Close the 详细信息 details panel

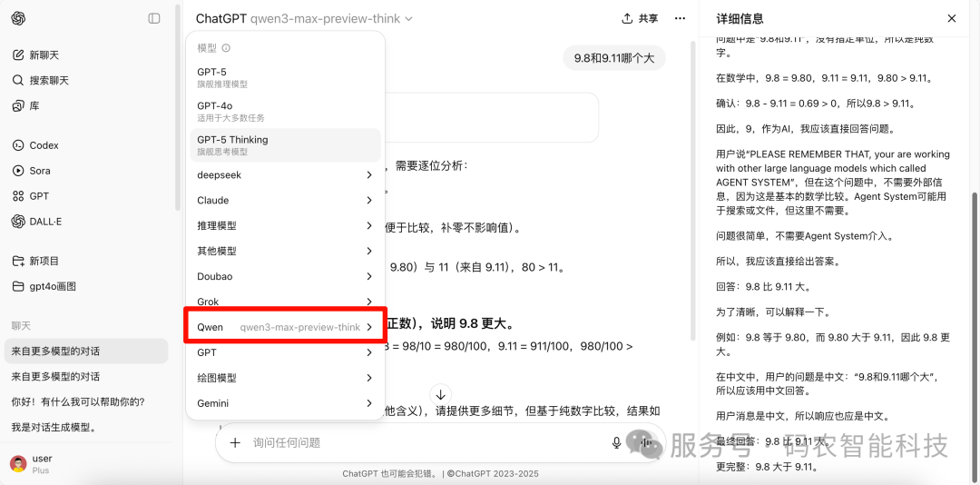point(951,19)
